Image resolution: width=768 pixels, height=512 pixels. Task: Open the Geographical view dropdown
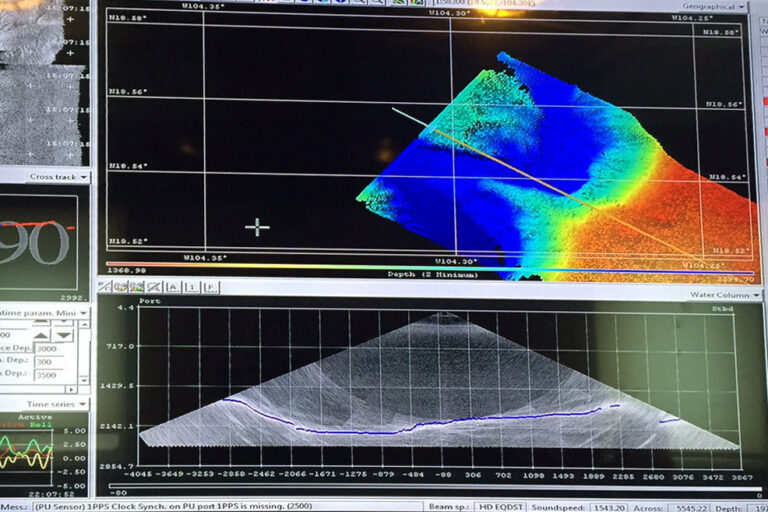714,6
